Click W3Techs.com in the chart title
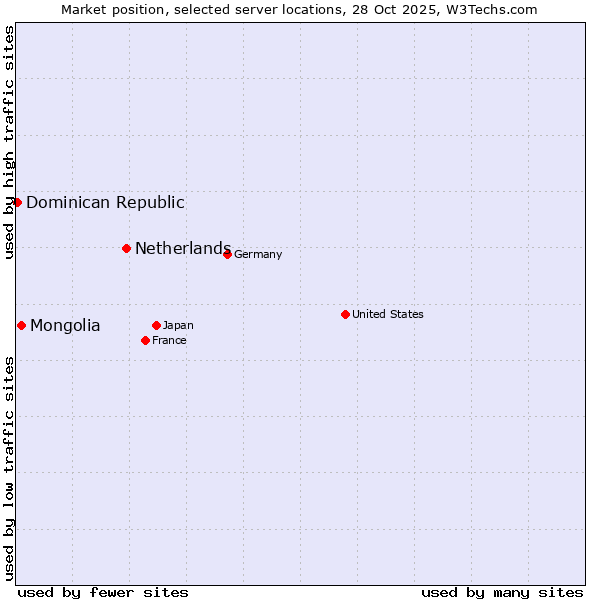 tap(491, 9)
